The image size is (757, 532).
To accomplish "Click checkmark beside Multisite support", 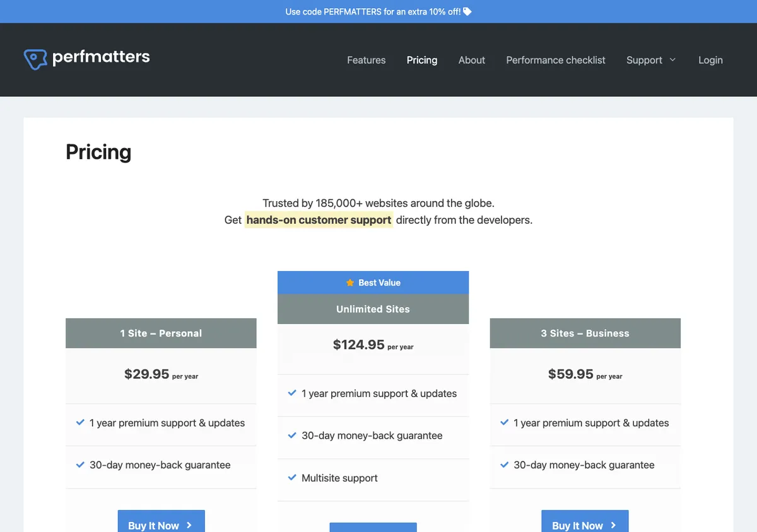I will tap(292, 477).
